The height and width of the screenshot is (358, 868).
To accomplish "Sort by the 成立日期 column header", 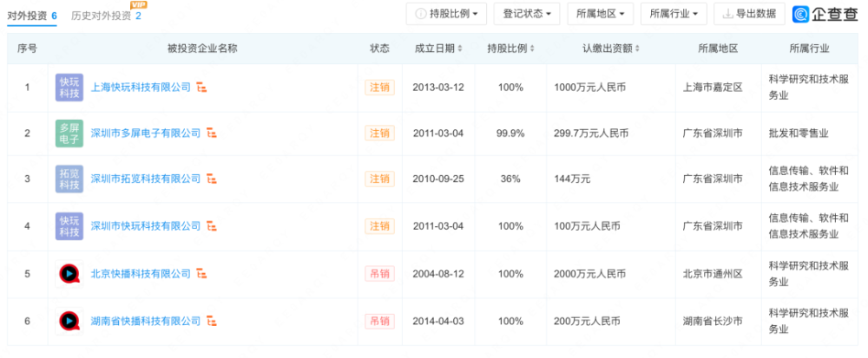I will pos(437,49).
